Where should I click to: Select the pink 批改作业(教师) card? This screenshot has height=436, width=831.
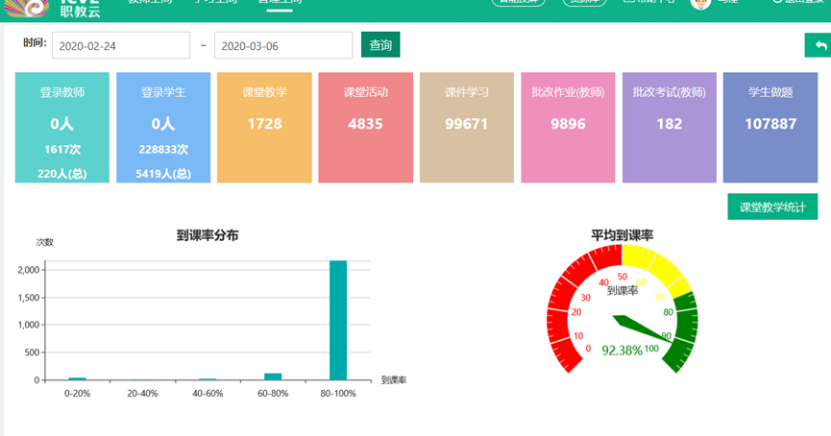click(x=568, y=127)
